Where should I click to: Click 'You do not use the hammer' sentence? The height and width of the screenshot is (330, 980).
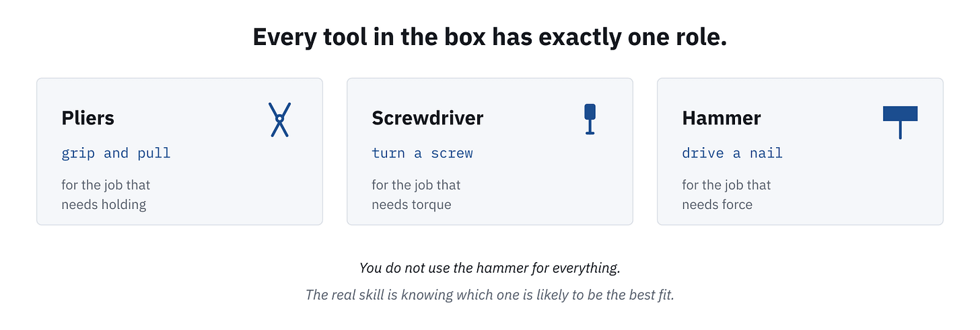click(x=490, y=267)
